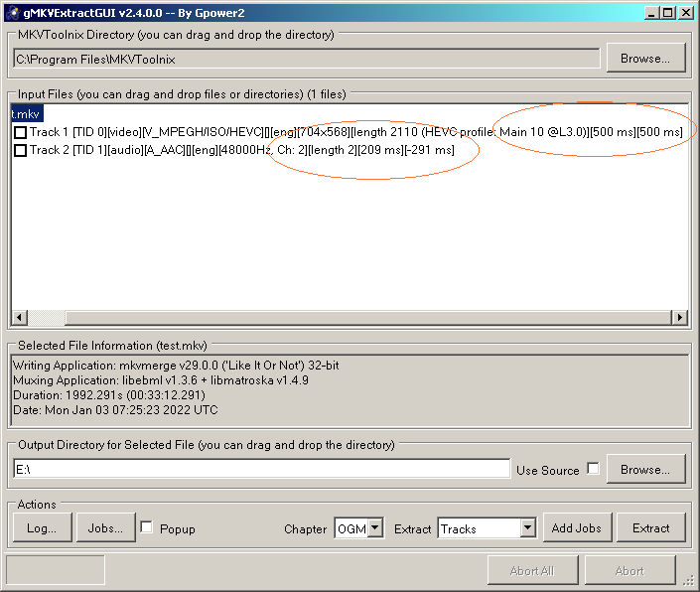Check the Track 1 video checkbox

[20, 132]
